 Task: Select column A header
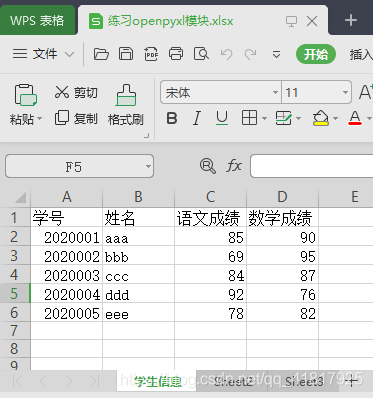(67, 197)
